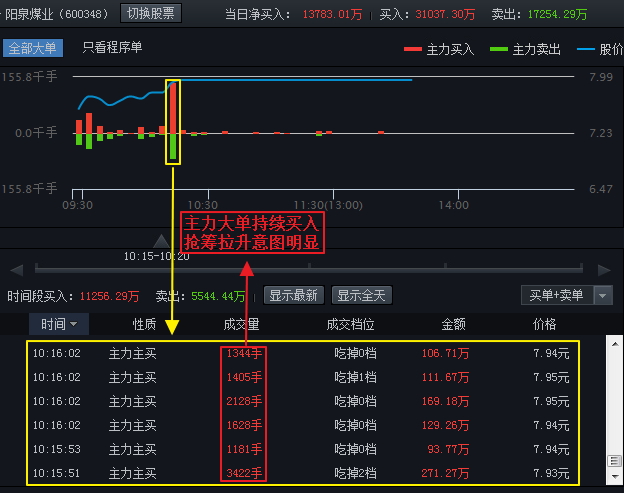Viewport: 624px width, 493px height.
Task: Click the 7.93元 price cell
Action: coord(551,473)
